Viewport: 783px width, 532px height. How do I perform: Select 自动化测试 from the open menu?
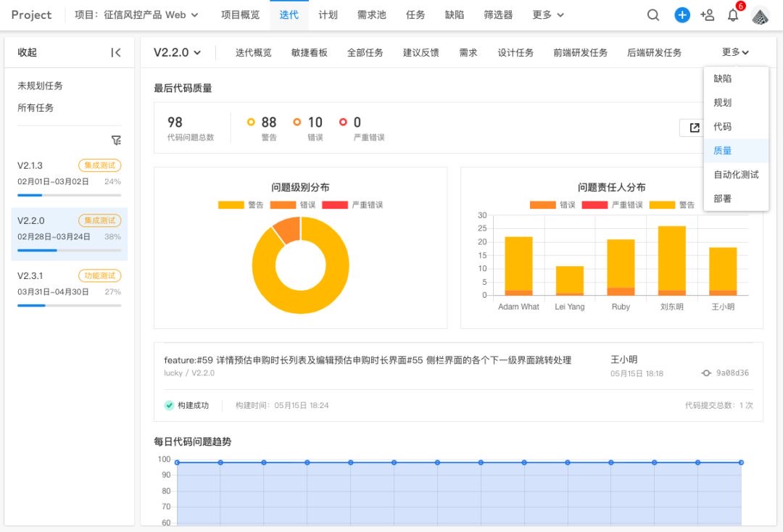pos(735,174)
